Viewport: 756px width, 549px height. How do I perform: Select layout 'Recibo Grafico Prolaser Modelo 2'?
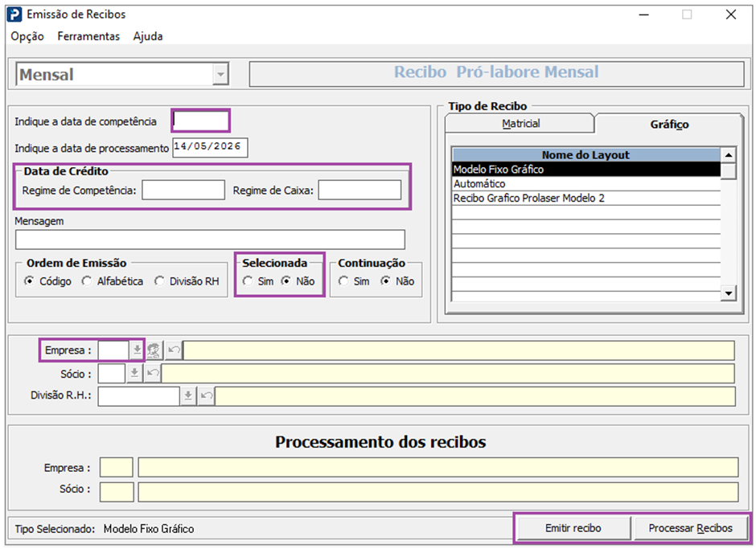click(x=586, y=198)
